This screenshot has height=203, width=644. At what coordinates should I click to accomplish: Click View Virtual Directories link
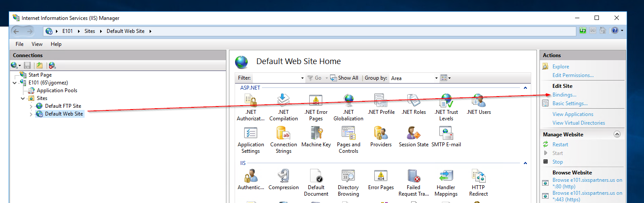[x=579, y=123]
